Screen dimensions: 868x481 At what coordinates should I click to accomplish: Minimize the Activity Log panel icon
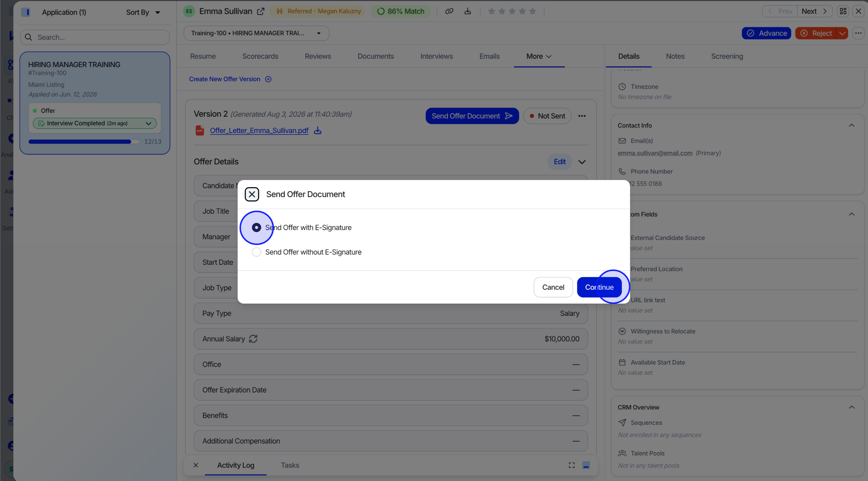[x=586, y=465]
